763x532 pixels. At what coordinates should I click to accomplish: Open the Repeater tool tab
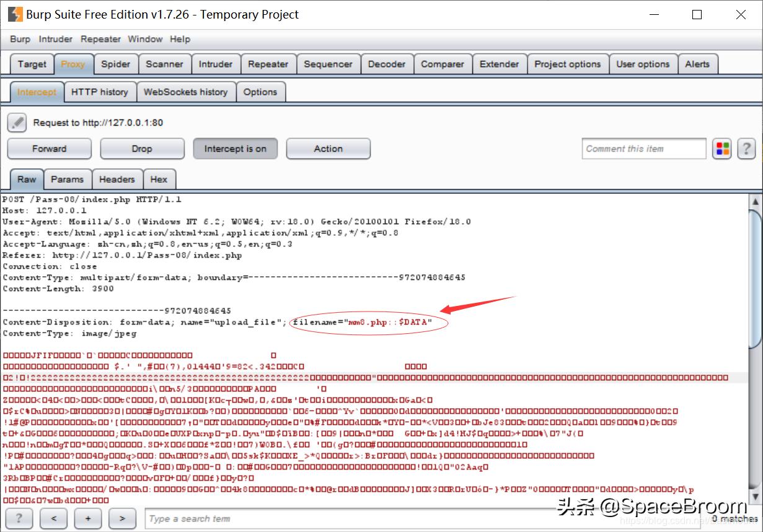pyautogui.click(x=268, y=64)
